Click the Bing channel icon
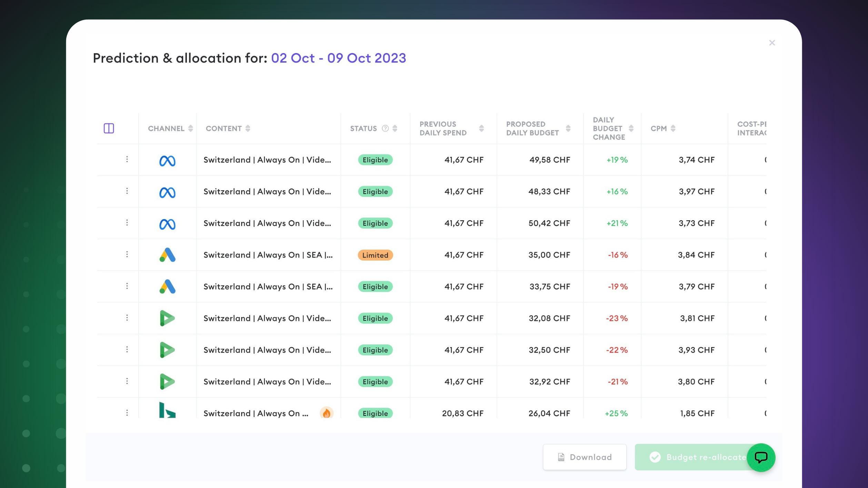Image resolution: width=868 pixels, height=488 pixels. [x=167, y=410]
